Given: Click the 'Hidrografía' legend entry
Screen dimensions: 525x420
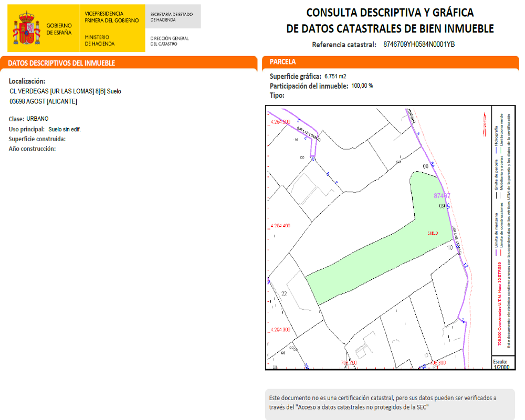Looking at the screenshot, I should click(496, 140).
